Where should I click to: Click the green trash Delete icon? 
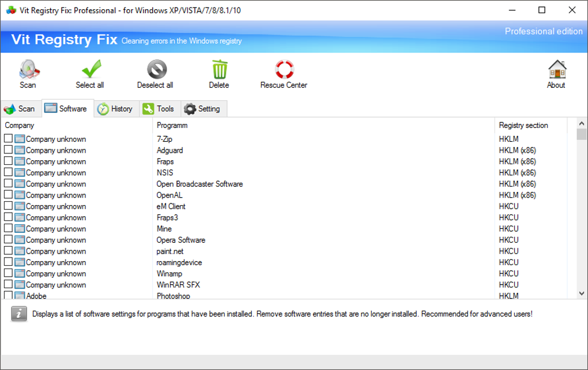[220, 69]
